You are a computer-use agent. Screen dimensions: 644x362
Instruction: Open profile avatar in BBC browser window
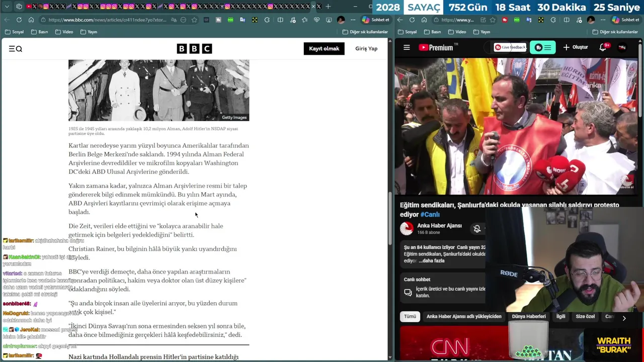click(x=341, y=20)
